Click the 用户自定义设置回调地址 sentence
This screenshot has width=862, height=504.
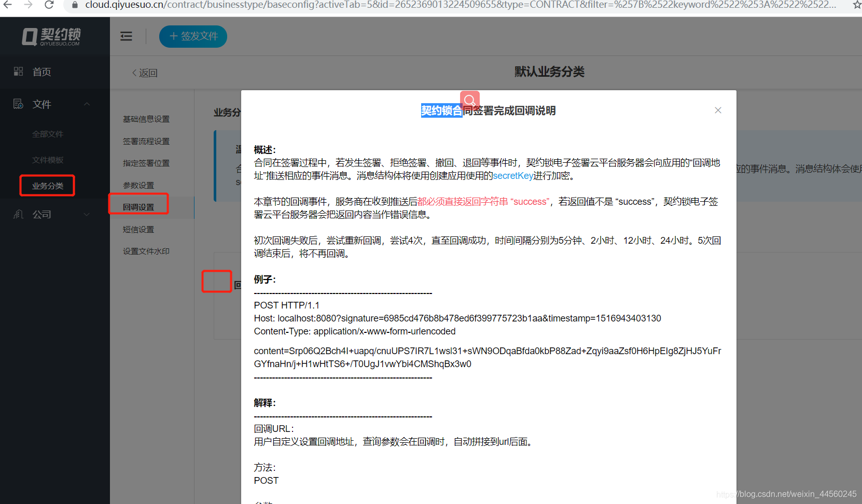tap(395, 442)
